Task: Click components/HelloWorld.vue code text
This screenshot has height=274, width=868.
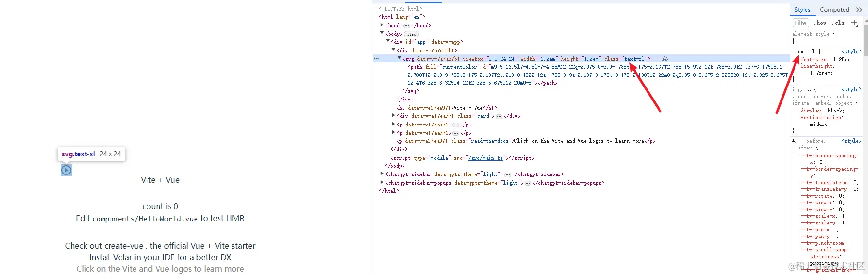Action: point(145,219)
